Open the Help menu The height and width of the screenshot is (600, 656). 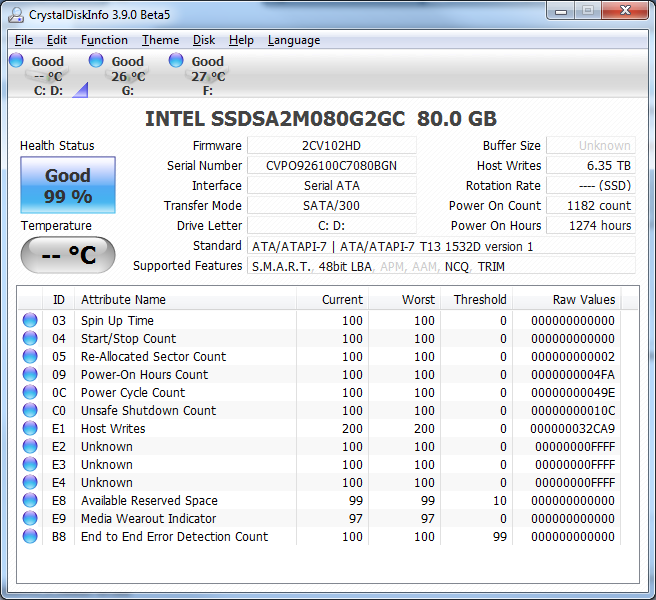click(241, 40)
